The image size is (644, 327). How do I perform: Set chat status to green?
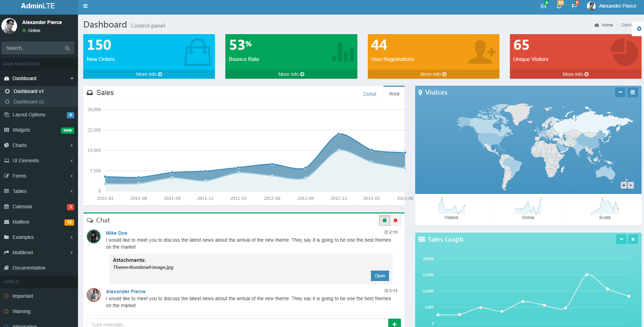385,220
